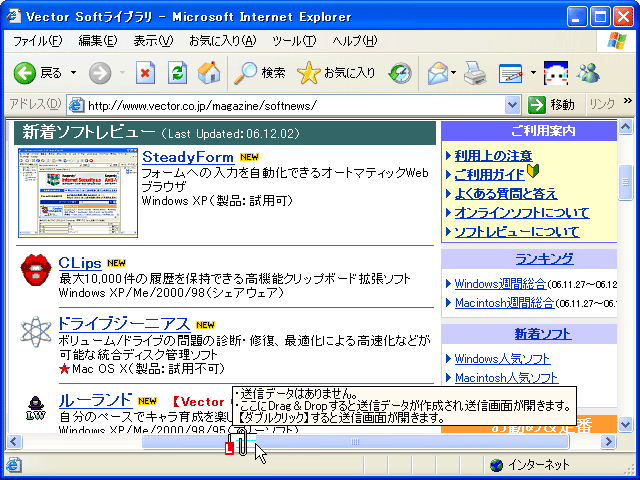Click the green beginner mark icon
640x480 pixels.
pyautogui.click(x=533, y=171)
